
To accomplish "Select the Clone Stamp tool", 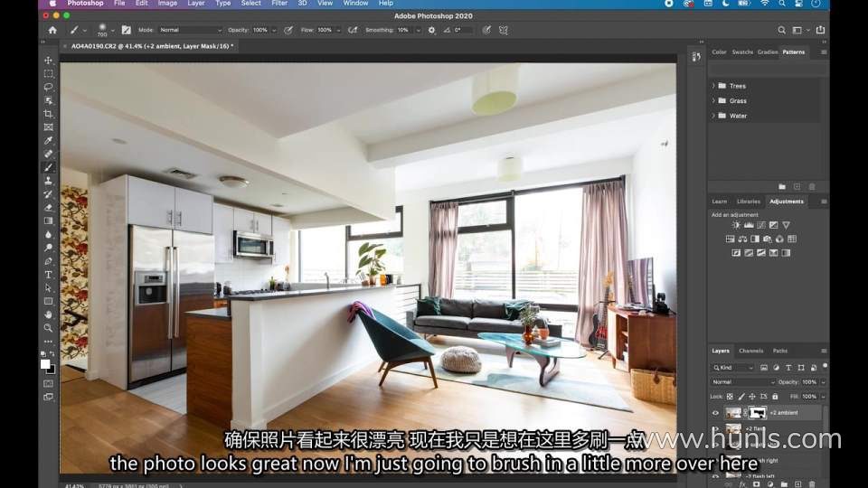I will (x=49, y=181).
